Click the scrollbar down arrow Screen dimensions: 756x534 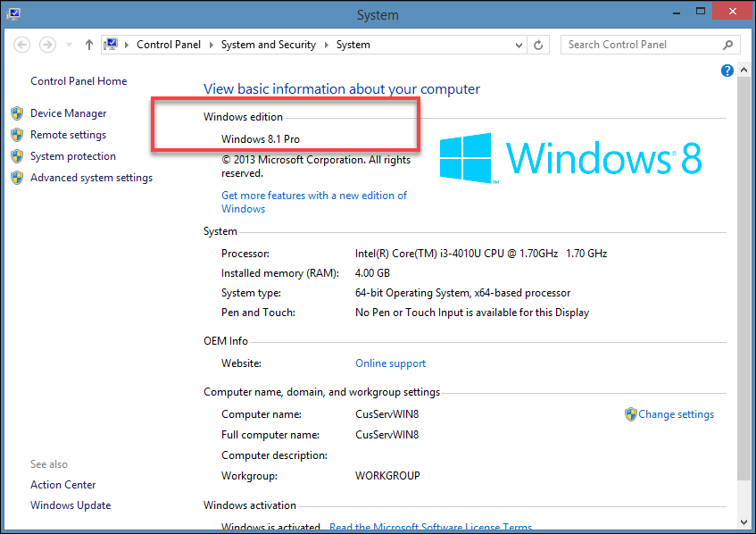tap(744, 522)
